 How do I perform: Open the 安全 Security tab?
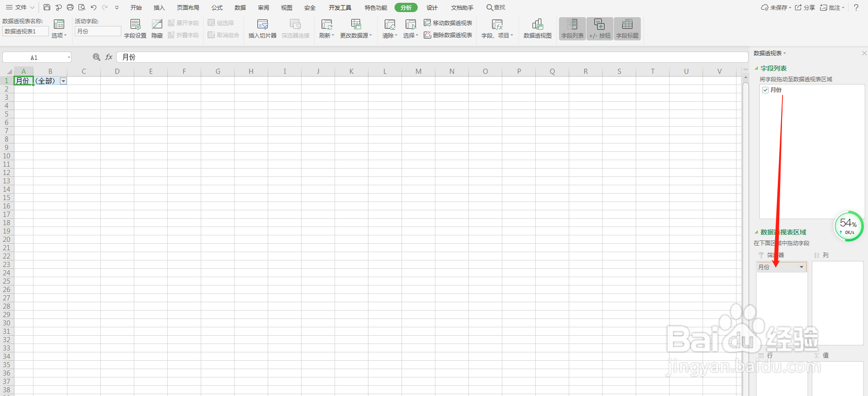point(310,7)
